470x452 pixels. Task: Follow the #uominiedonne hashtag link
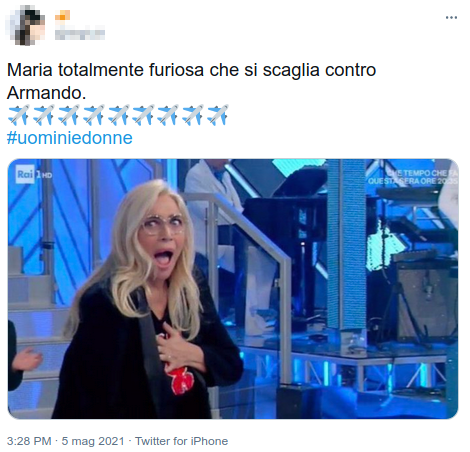pyautogui.click(x=70, y=138)
